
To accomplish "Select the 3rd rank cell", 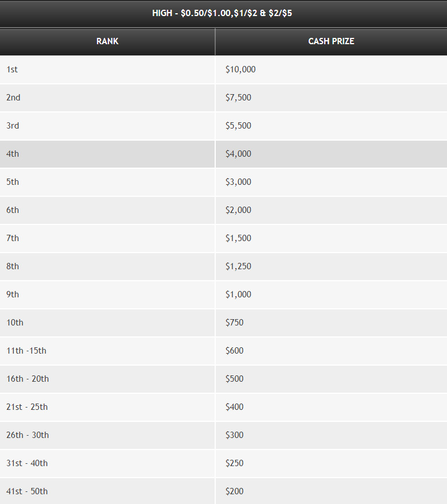I will [107, 126].
